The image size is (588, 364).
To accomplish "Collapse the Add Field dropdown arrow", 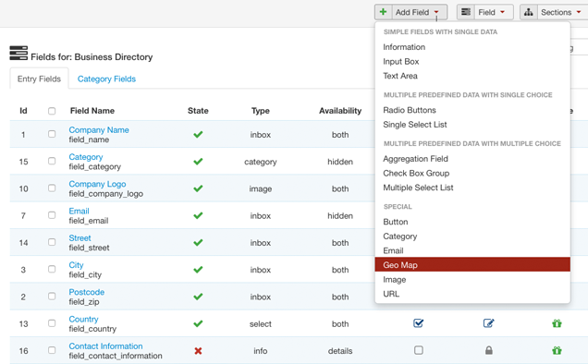I will [436, 12].
